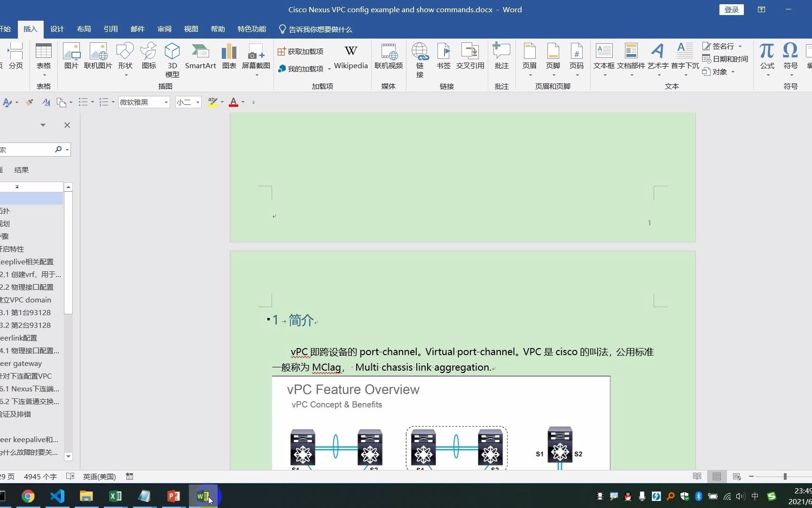Switch to the 引用 References tab
The width and height of the screenshot is (812, 508).
point(111,29)
